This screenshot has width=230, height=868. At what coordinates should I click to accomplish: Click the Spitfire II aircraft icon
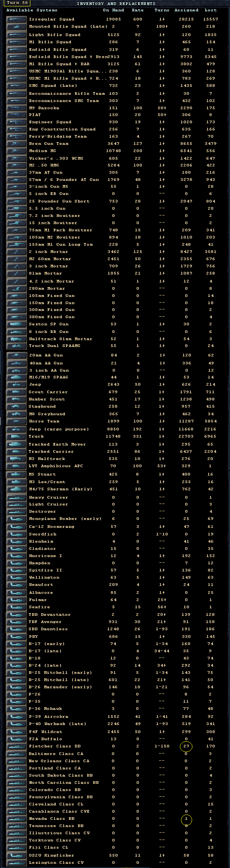pos(17,570)
